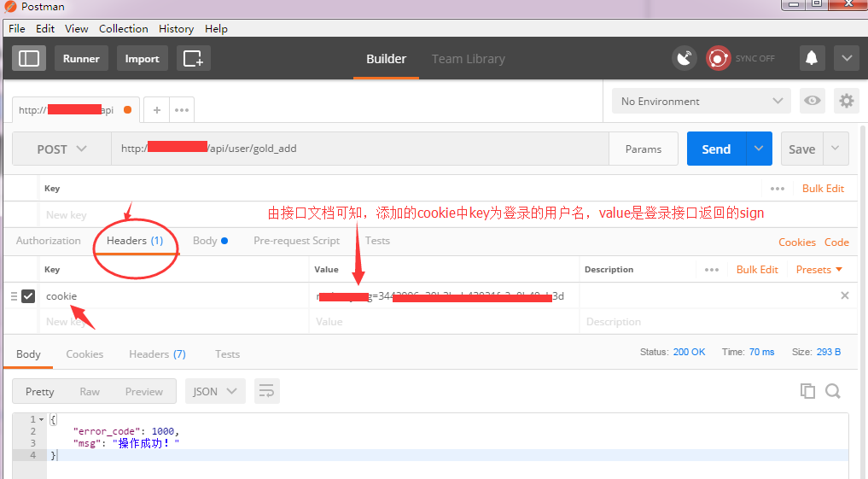
Task: Remove the cookie header row with X
Action: pyautogui.click(x=845, y=295)
